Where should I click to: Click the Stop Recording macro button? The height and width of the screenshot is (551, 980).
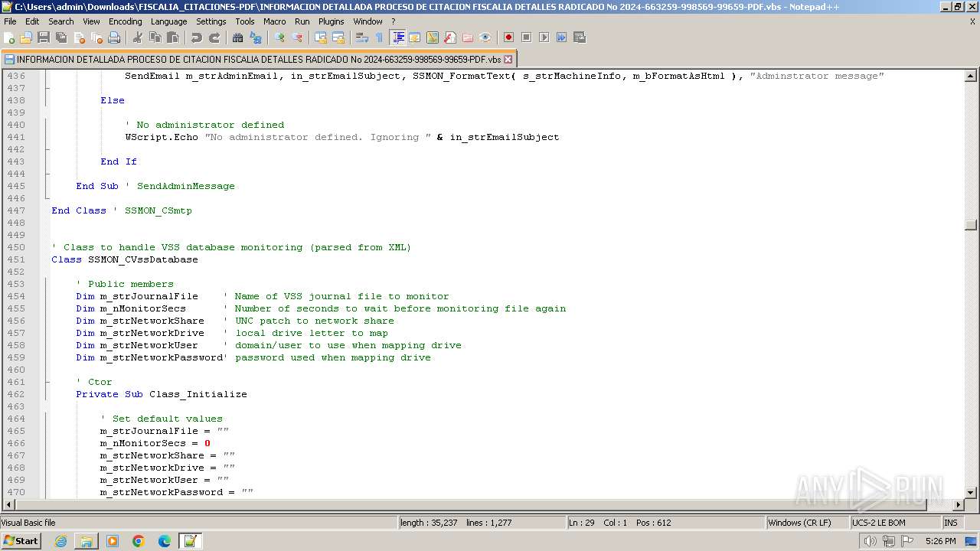point(526,37)
